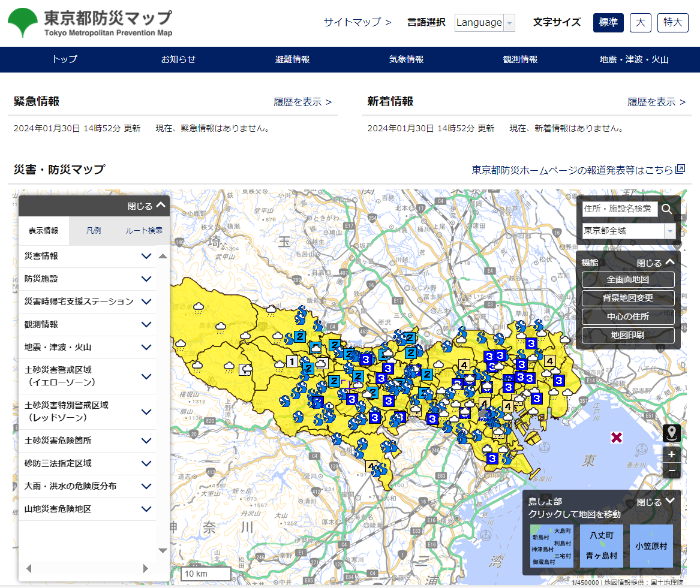Viewport: 700px width, 588px height.
Task: Collapse the left panel with 閉じる
Action: tap(146, 206)
